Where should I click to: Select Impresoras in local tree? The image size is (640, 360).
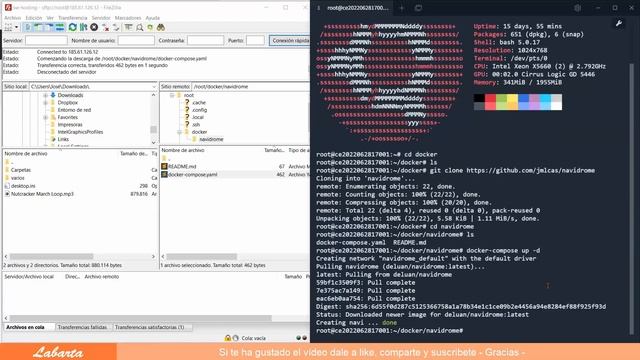tap(70, 124)
